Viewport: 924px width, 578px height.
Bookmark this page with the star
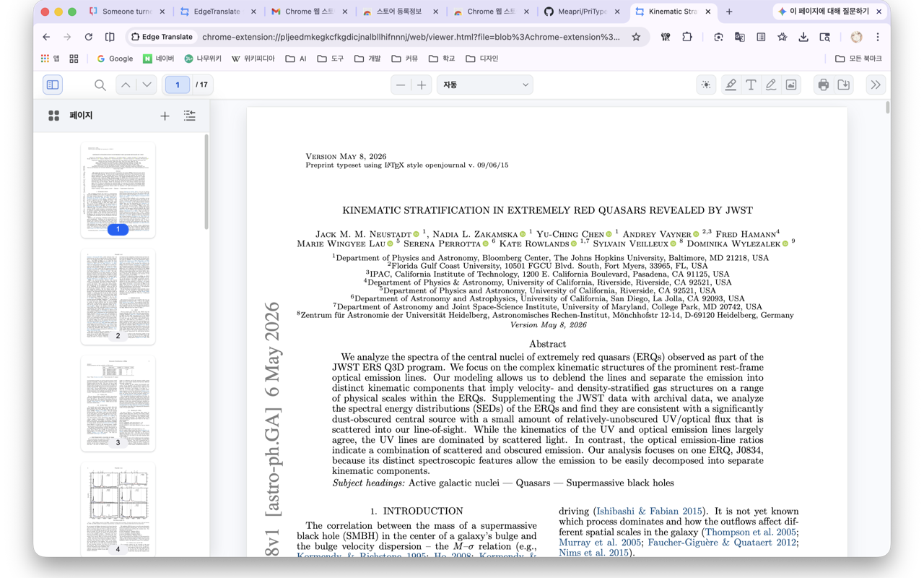[636, 37]
